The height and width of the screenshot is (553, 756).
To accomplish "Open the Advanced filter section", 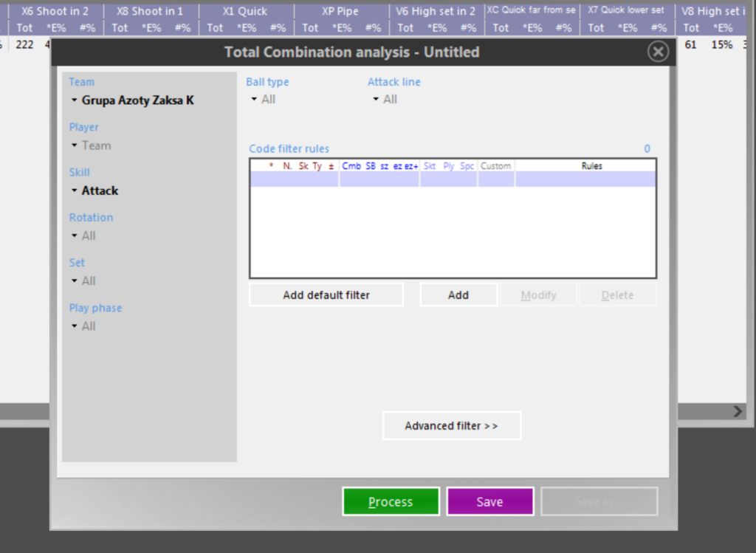I will (451, 426).
